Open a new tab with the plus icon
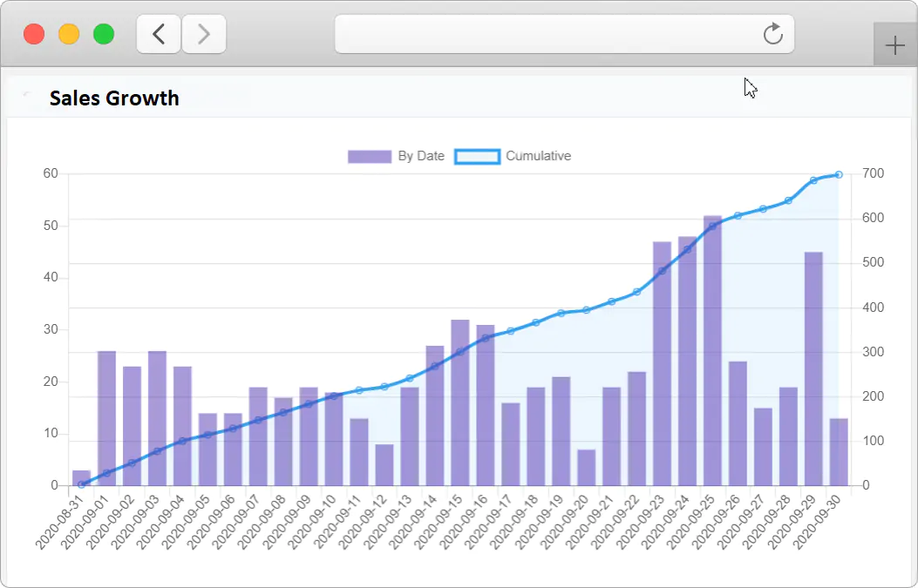Image resolution: width=918 pixels, height=588 pixels. pos(895,44)
